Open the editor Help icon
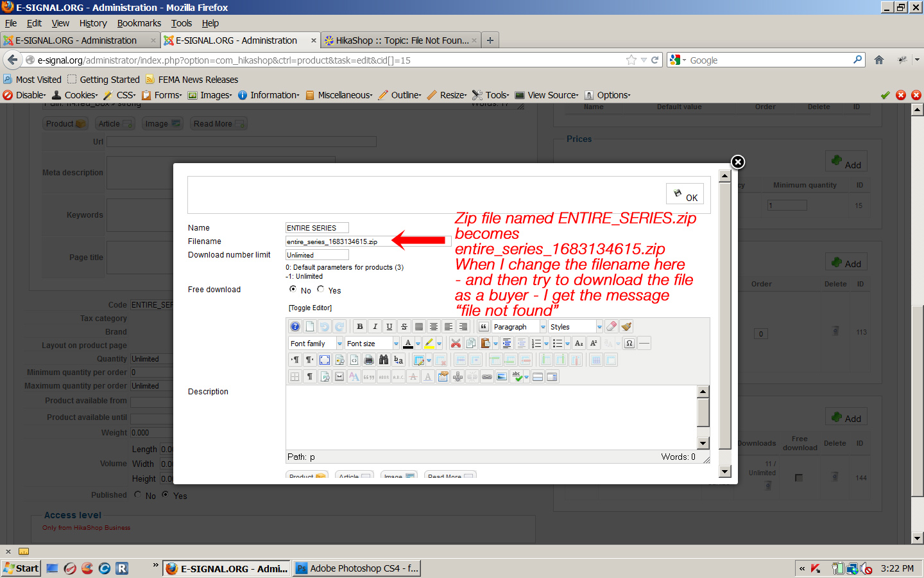924x578 pixels. tap(295, 327)
